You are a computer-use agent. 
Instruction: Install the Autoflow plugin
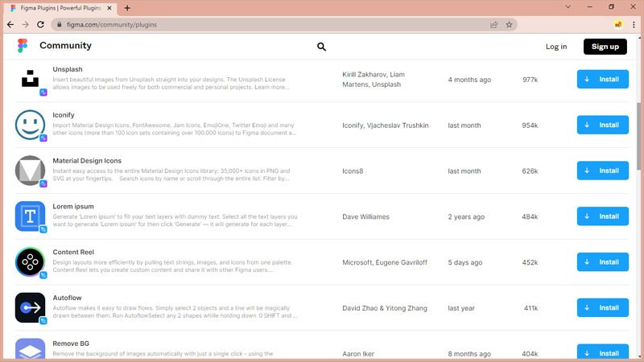[x=602, y=308]
